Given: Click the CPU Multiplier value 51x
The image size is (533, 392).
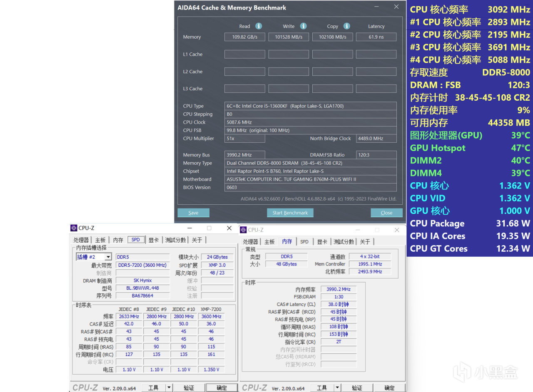Looking at the screenshot, I should tap(245, 139).
